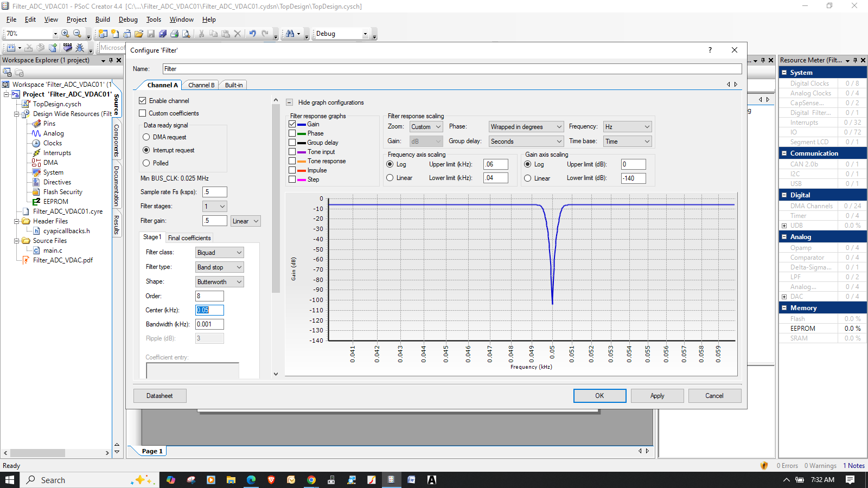The height and width of the screenshot is (488, 868).
Task: Open the Tools menu
Action: [154, 20]
